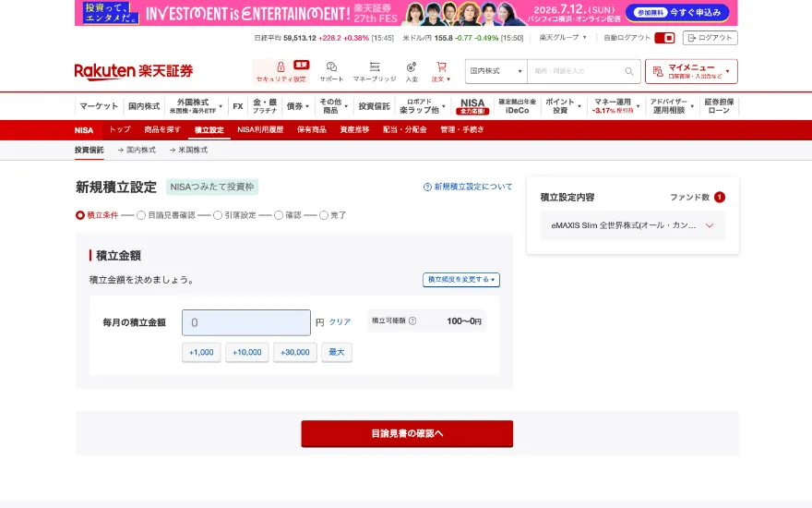Click the +1,000 amount button
Image resolution: width=812 pixels, height=508 pixels.
[x=201, y=353]
